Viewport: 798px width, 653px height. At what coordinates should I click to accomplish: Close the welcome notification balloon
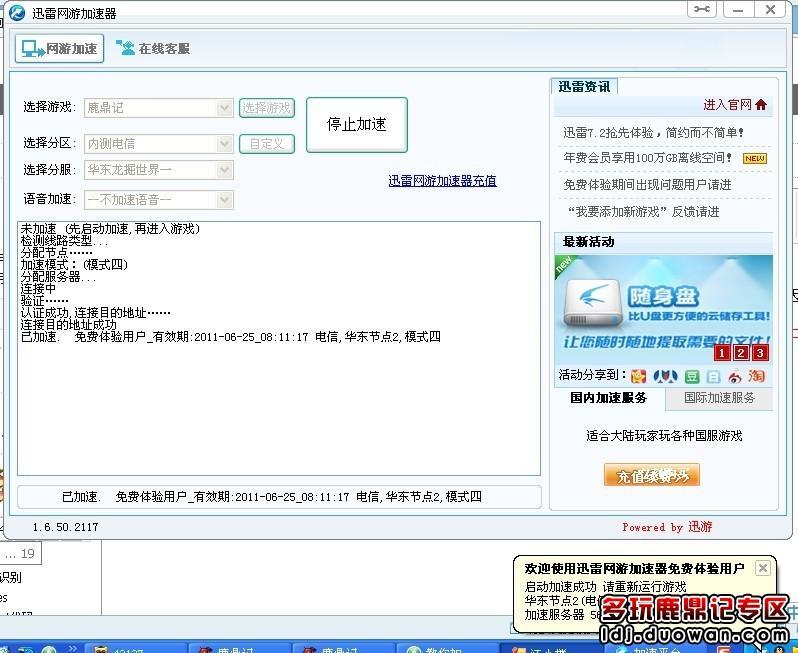pyautogui.click(x=762, y=568)
